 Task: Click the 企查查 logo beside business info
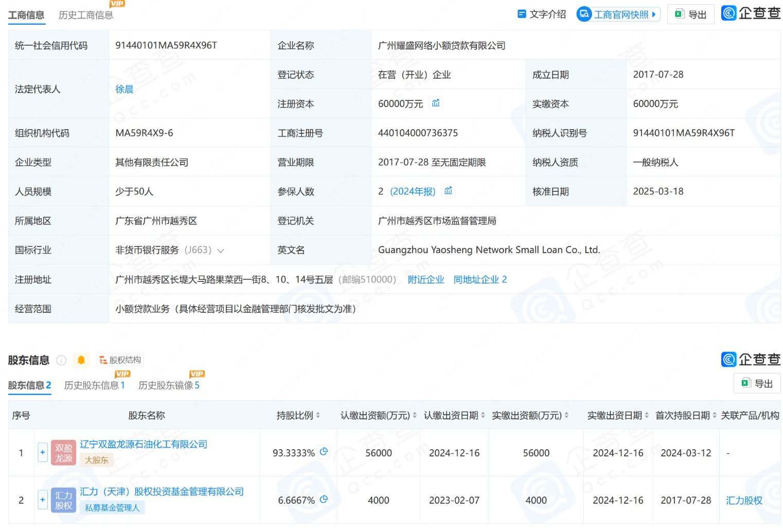[751, 13]
